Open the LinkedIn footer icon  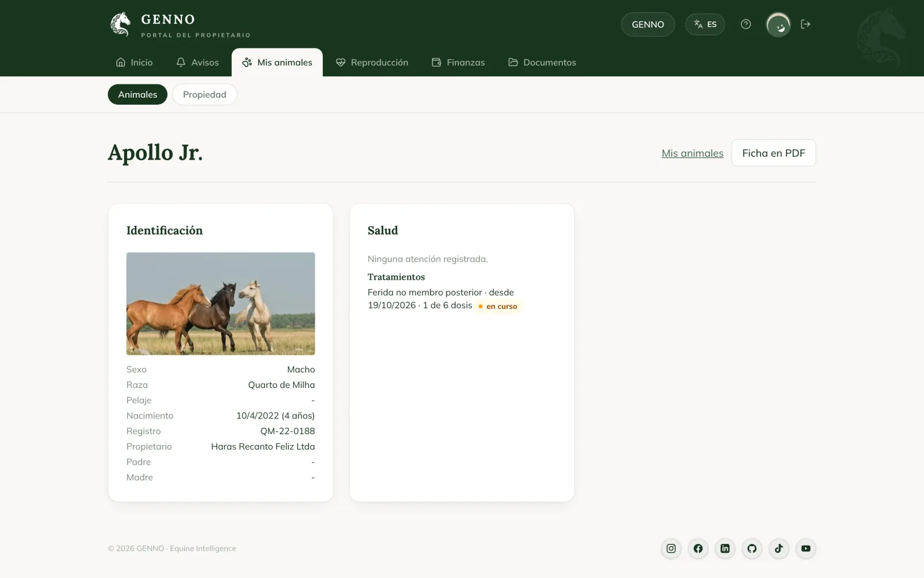[x=725, y=549]
